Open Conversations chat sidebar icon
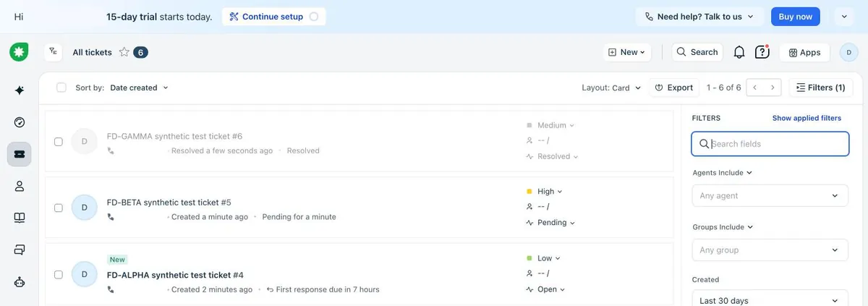Viewport: 868px width, 306px height. 20,250
